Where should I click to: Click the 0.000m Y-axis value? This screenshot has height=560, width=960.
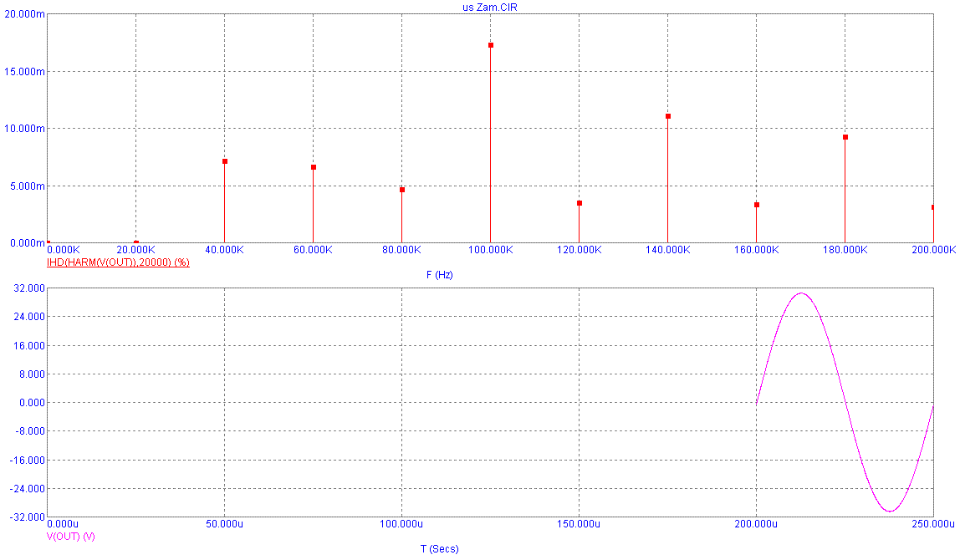tap(27, 243)
